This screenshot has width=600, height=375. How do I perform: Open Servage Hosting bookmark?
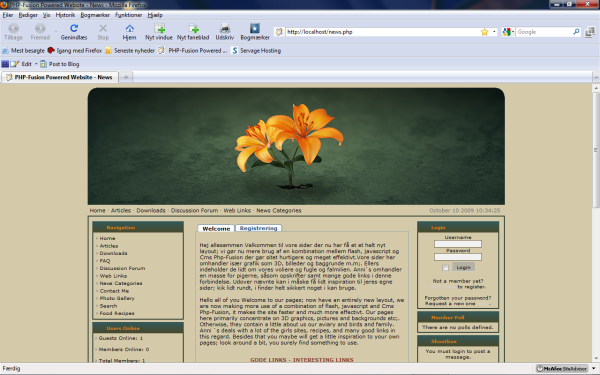click(256, 51)
